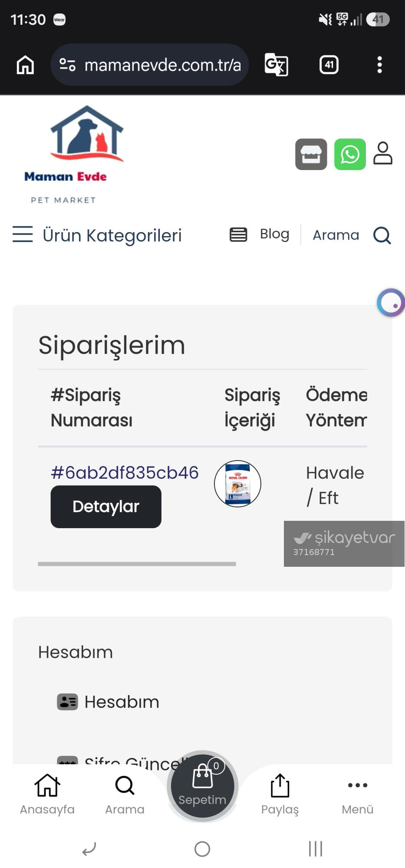405x868 pixels.
Task: Open the Sepetim cart button
Action: point(202,786)
